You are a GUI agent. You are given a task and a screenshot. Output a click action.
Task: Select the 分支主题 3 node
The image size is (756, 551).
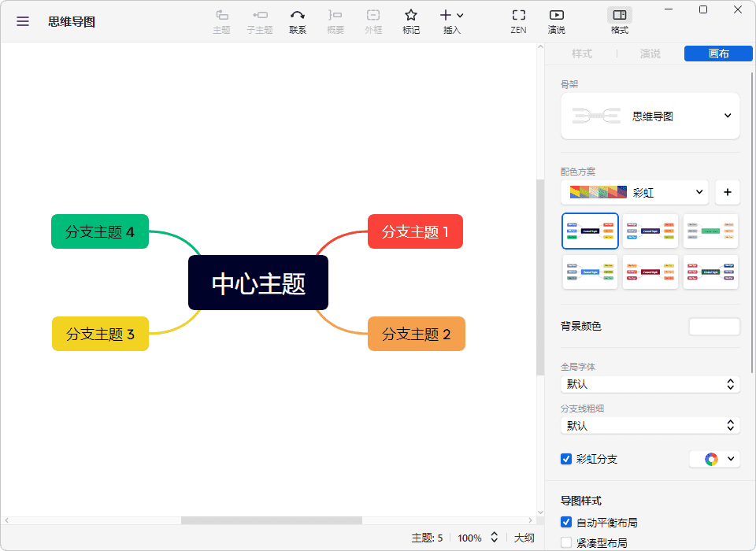[100, 334]
